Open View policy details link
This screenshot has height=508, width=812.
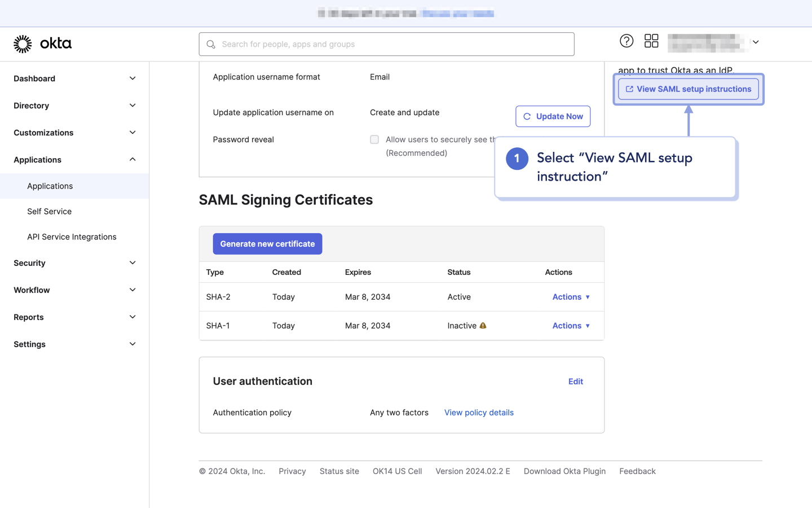tap(479, 412)
